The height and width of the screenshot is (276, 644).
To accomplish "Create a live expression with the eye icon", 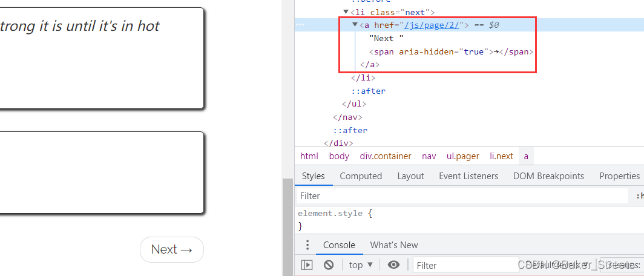I will pos(393,265).
